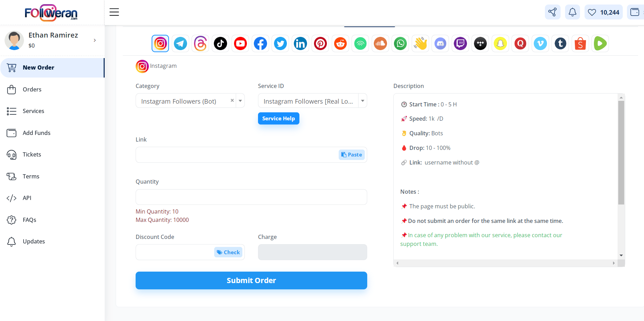
Task: Open New Order in the sidebar
Action: pyautogui.click(x=52, y=67)
